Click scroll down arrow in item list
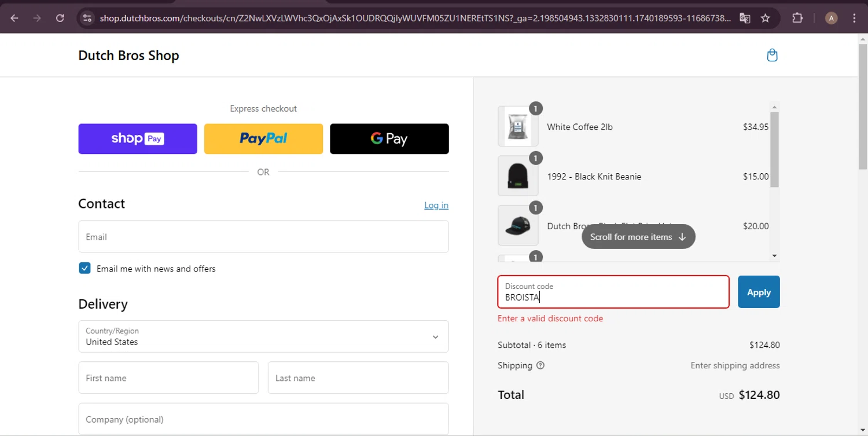The image size is (868, 436). 774,255
